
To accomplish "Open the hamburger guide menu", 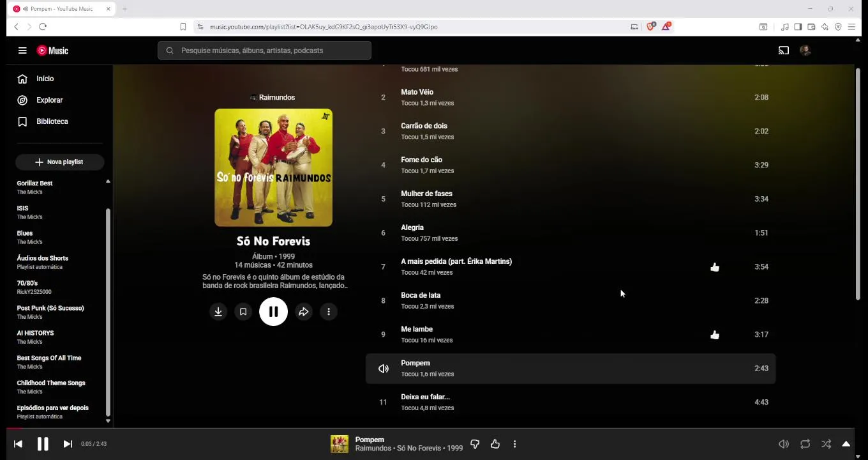I will (22, 50).
